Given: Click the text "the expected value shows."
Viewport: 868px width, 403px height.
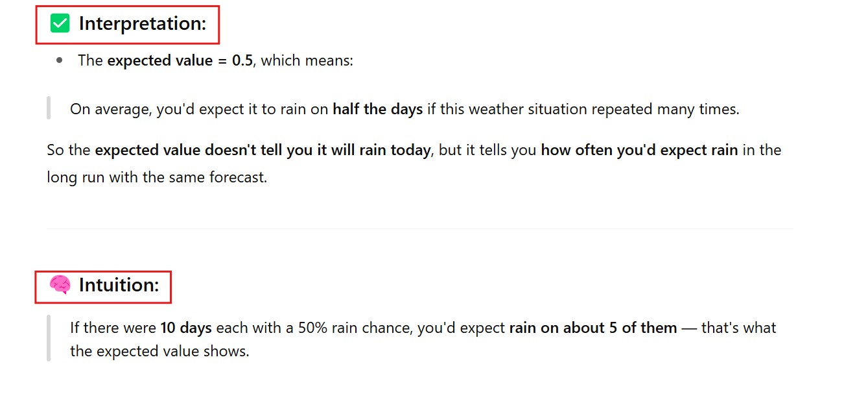Looking at the screenshot, I should click(159, 352).
